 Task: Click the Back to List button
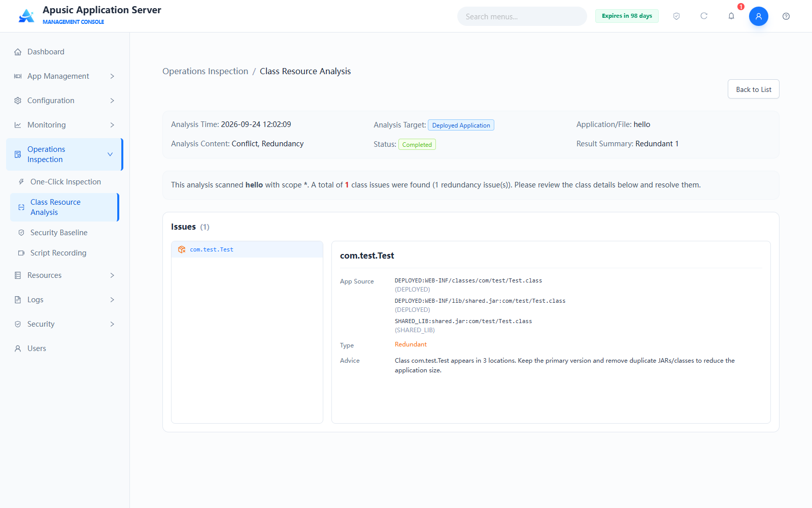(754, 89)
